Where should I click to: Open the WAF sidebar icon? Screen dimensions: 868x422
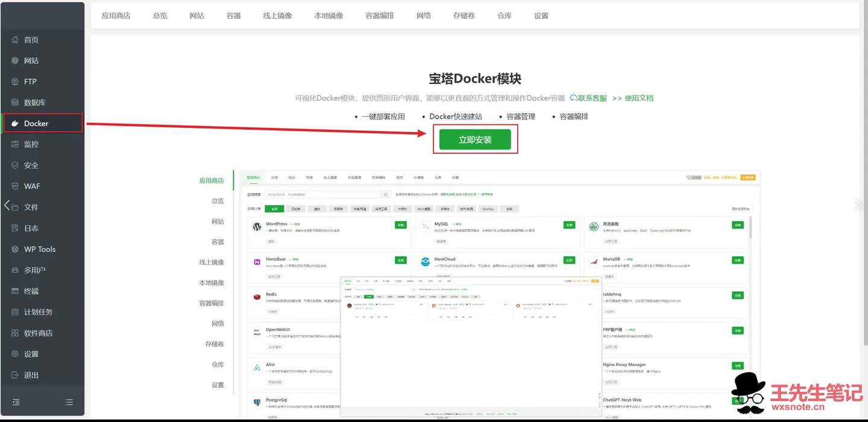[15, 186]
